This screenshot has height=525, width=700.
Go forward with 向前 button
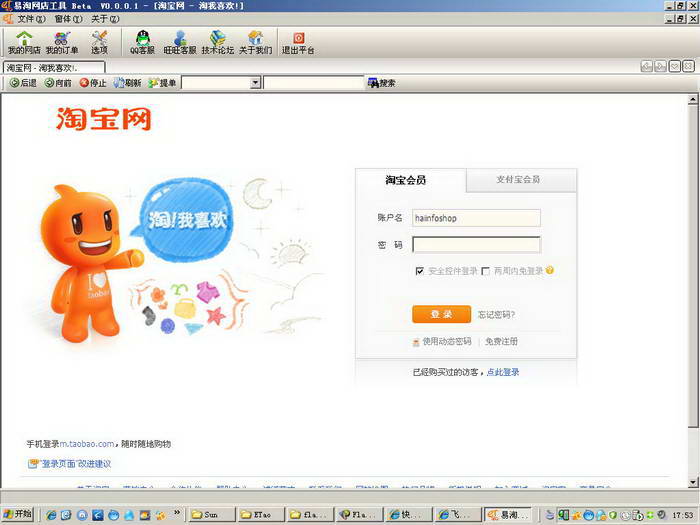[x=58, y=83]
